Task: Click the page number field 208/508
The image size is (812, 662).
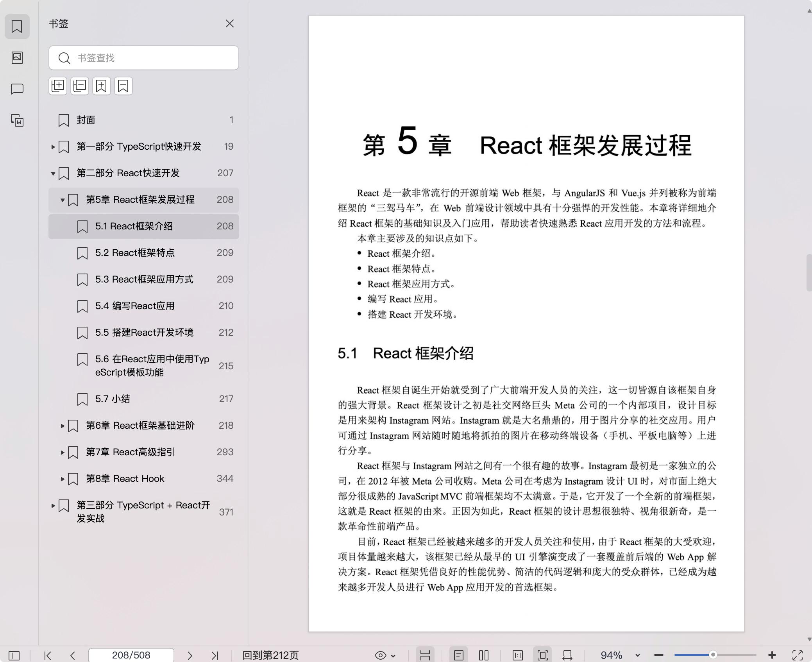Action: click(x=131, y=655)
